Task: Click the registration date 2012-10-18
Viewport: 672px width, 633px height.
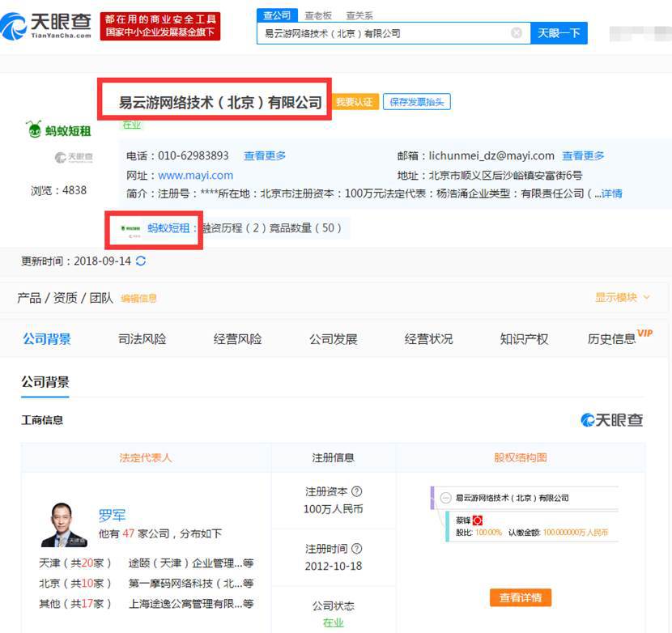Action: coord(334,566)
